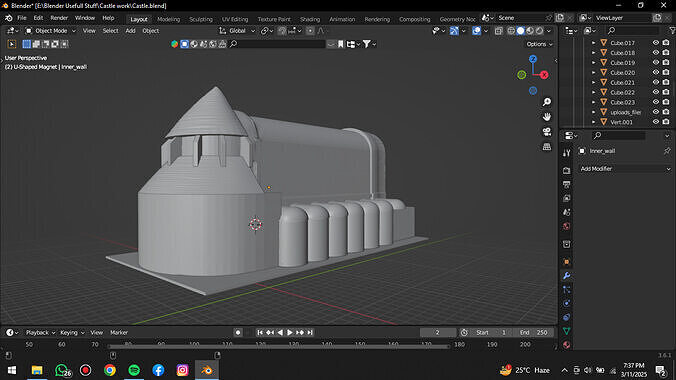Open Chrome from the taskbar
The image size is (676, 380).
click(110, 370)
